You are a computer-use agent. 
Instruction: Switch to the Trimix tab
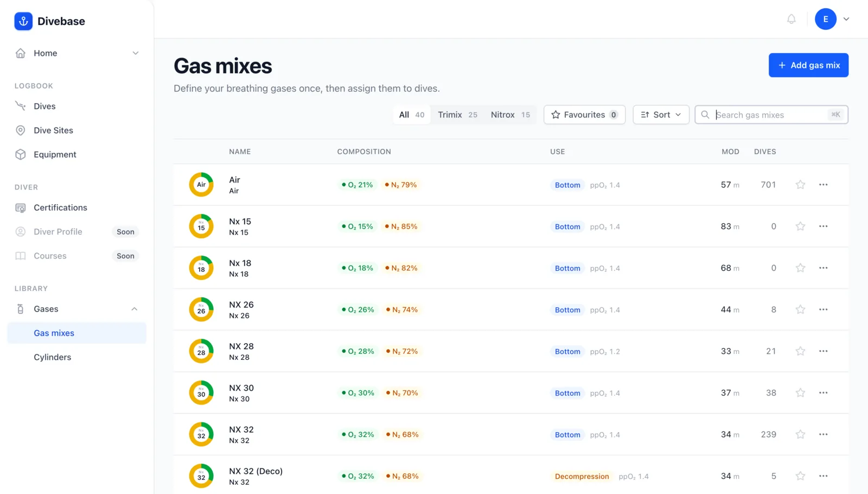click(457, 115)
